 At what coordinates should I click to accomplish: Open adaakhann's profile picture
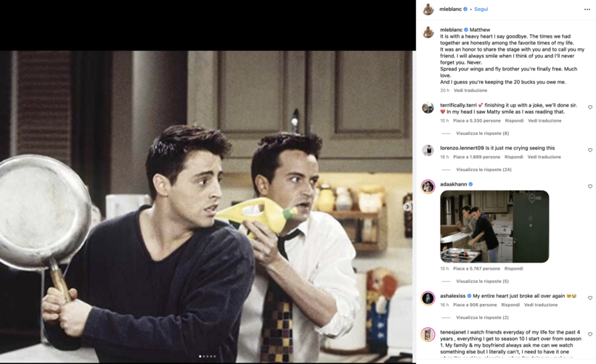click(x=428, y=187)
